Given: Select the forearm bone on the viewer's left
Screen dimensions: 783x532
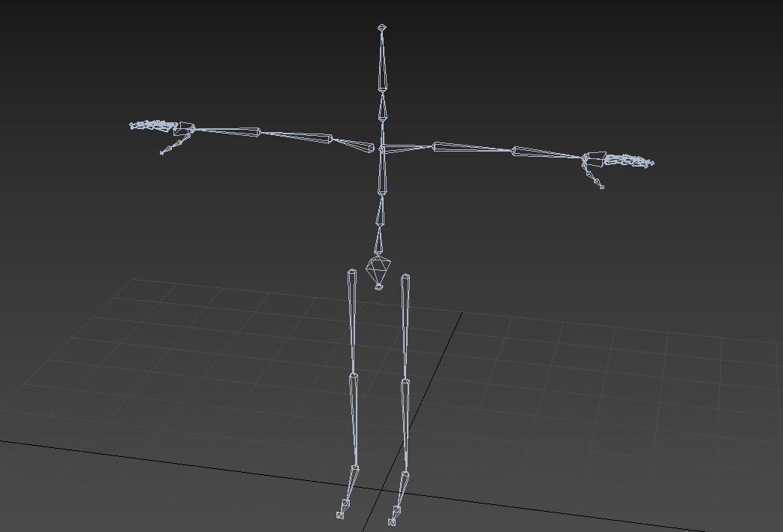Looking at the screenshot, I should pyautogui.click(x=227, y=131).
